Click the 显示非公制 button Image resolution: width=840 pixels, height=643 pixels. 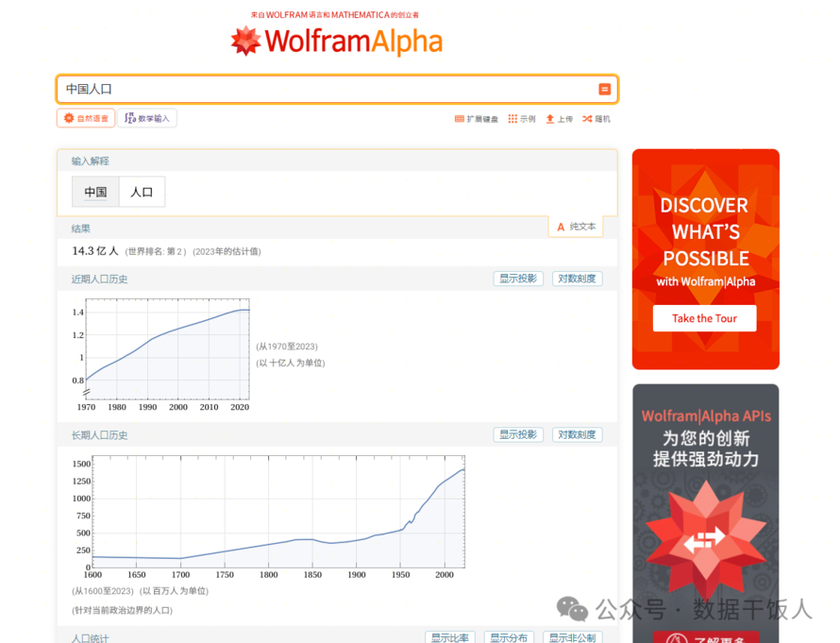pos(572,637)
